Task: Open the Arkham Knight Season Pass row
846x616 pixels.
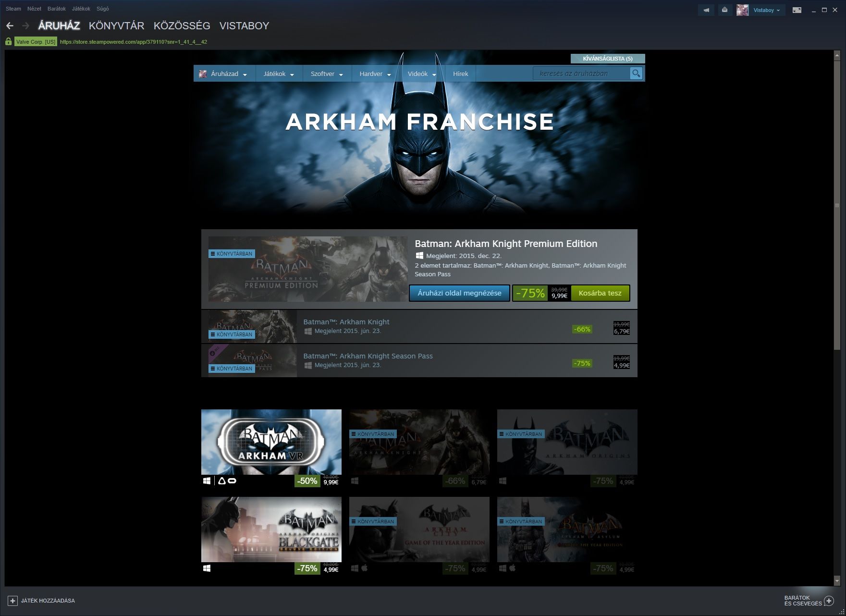Action: [x=419, y=360]
